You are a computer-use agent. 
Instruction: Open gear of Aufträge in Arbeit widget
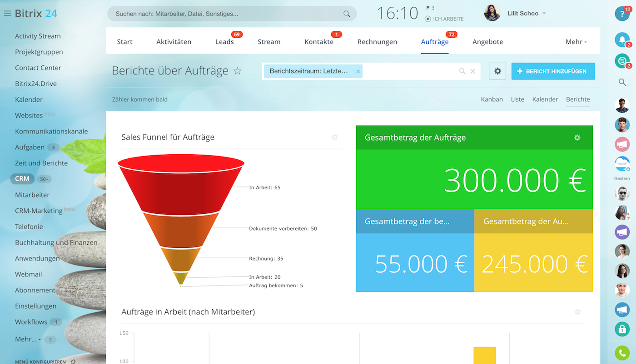tap(577, 312)
